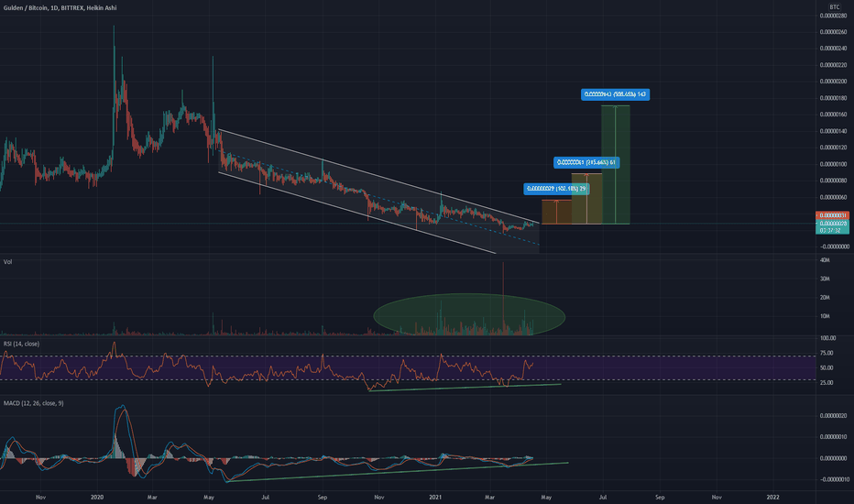The width and height of the screenshot is (854, 504).
Task: Click the RSI 75.00 axis label
Action: (x=827, y=353)
